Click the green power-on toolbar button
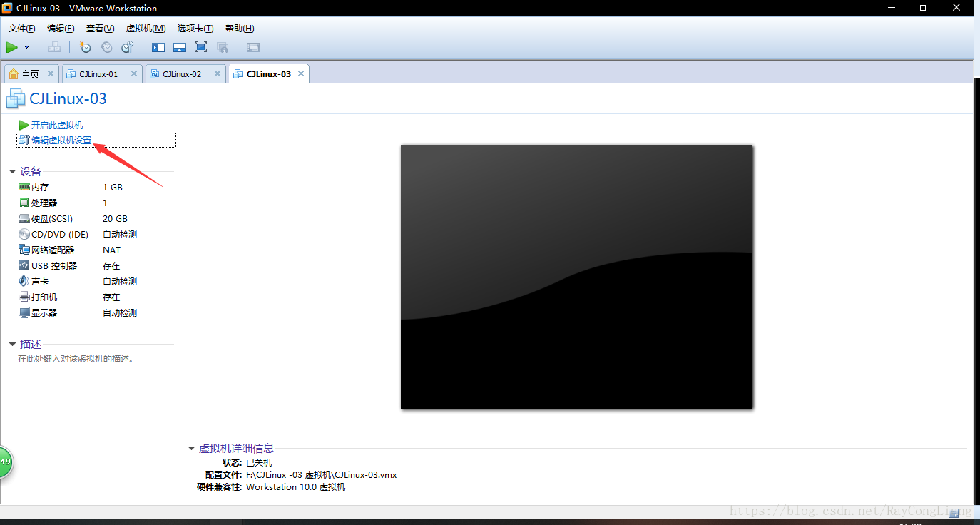Screen dimensions: 980x525 coord(12,47)
